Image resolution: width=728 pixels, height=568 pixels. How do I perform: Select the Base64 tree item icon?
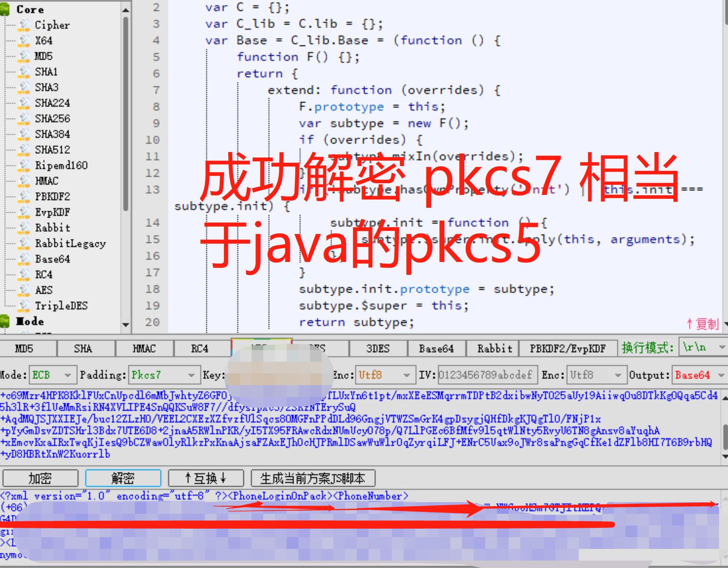[24, 258]
